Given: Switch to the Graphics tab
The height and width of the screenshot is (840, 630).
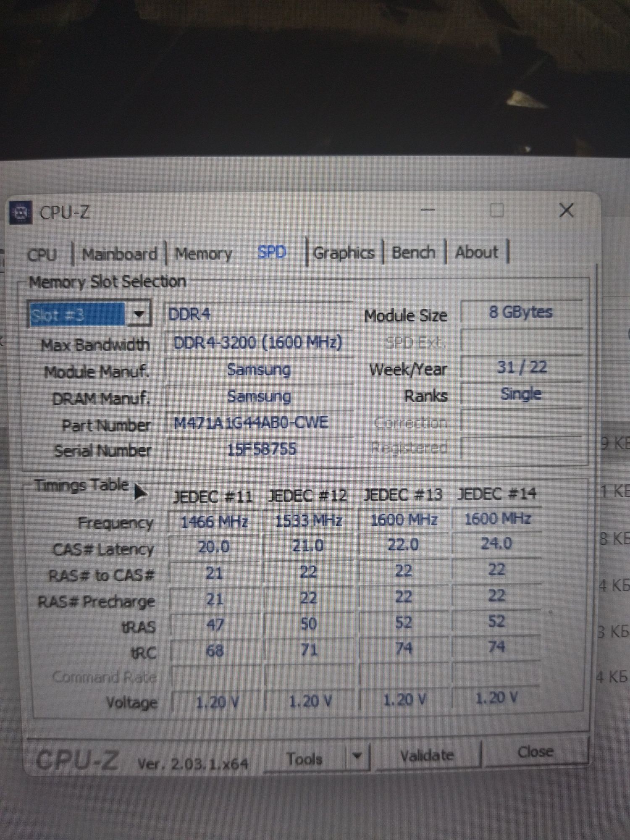Looking at the screenshot, I should point(344,253).
